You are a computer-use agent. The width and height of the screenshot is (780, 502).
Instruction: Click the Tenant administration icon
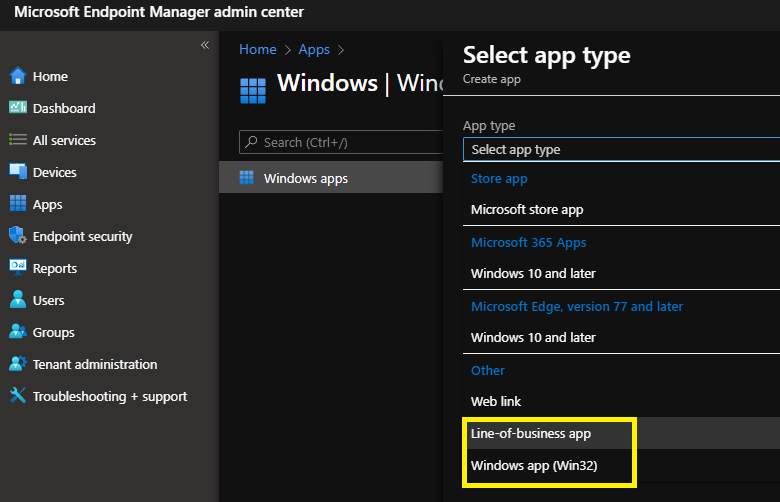pyautogui.click(x=18, y=363)
